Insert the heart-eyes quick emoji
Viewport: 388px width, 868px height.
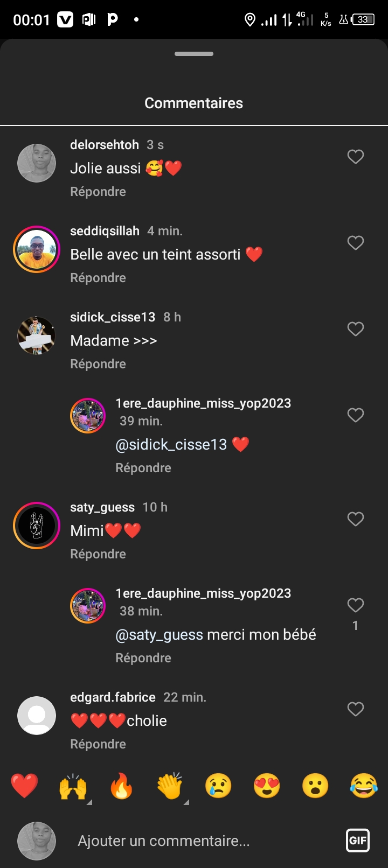click(x=267, y=786)
